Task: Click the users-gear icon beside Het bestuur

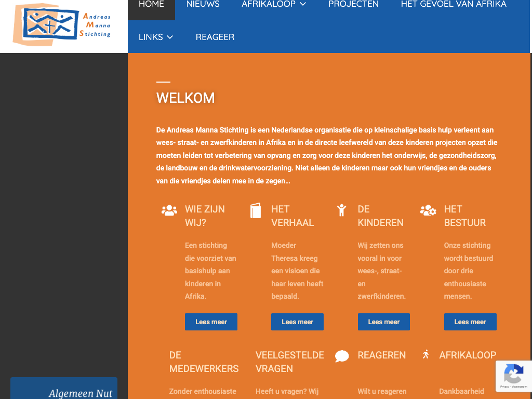Action: point(428,210)
